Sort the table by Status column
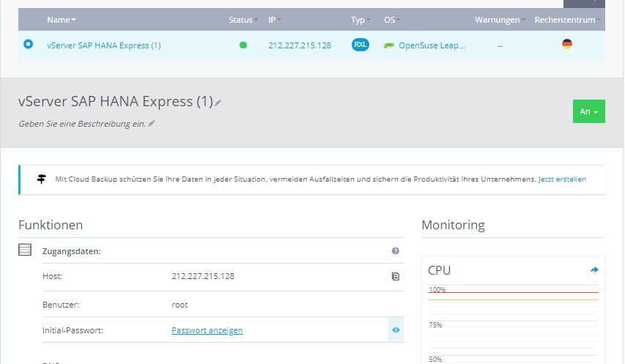The height and width of the screenshot is (364, 625). point(243,20)
